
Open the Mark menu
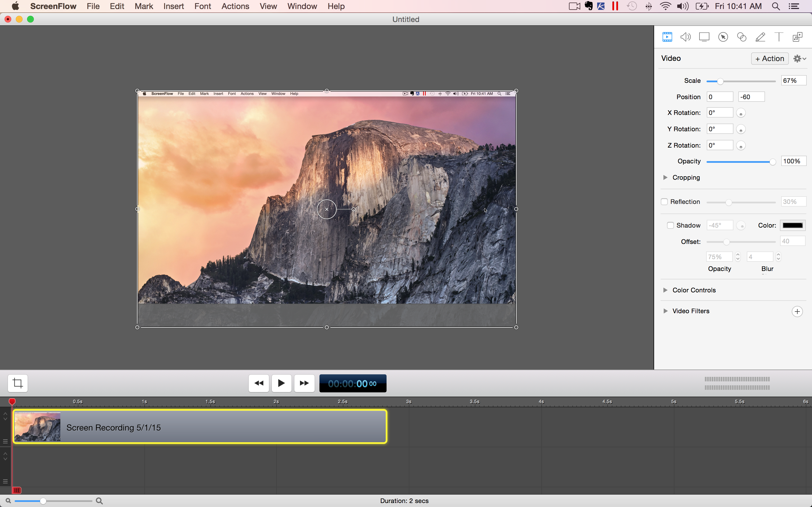(x=144, y=6)
